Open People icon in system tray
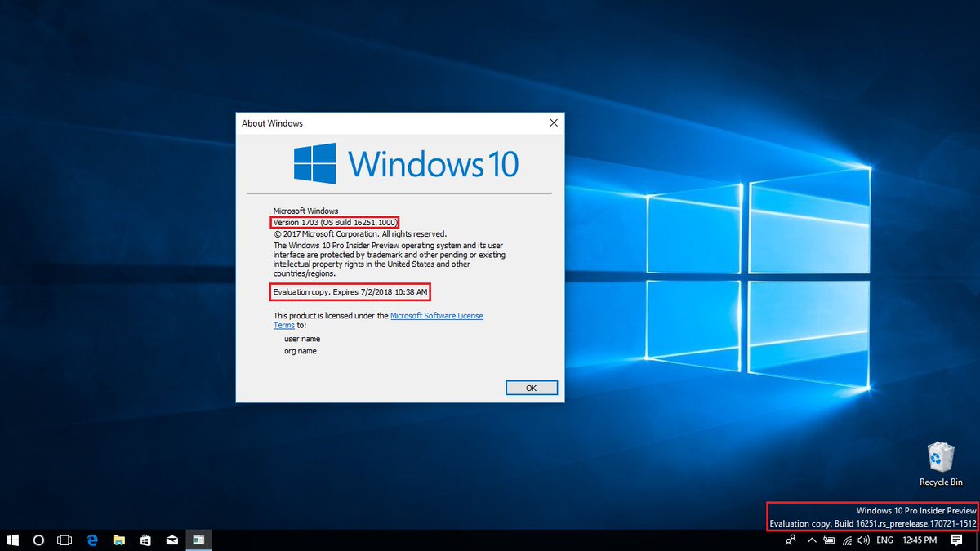This screenshot has height=551, width=980. click(790, 540)
